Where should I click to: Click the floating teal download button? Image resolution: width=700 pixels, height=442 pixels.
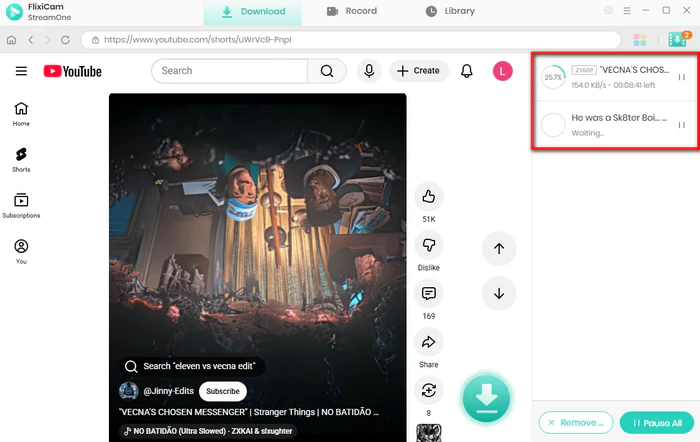486,396
